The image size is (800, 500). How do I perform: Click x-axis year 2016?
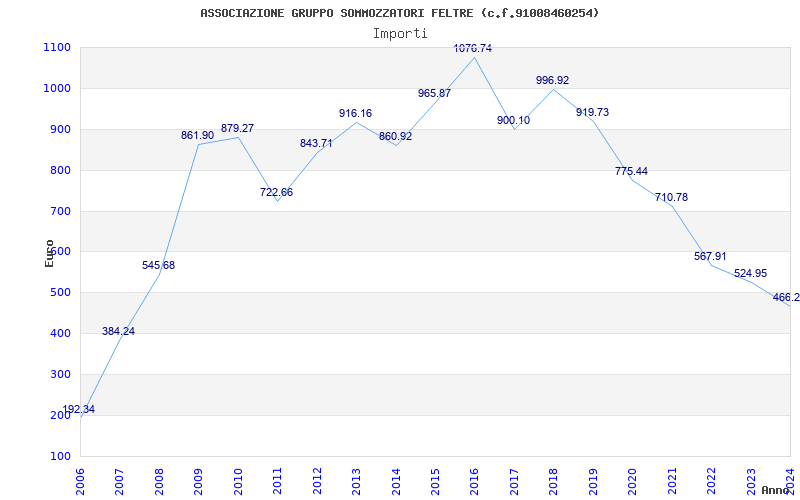474,481
